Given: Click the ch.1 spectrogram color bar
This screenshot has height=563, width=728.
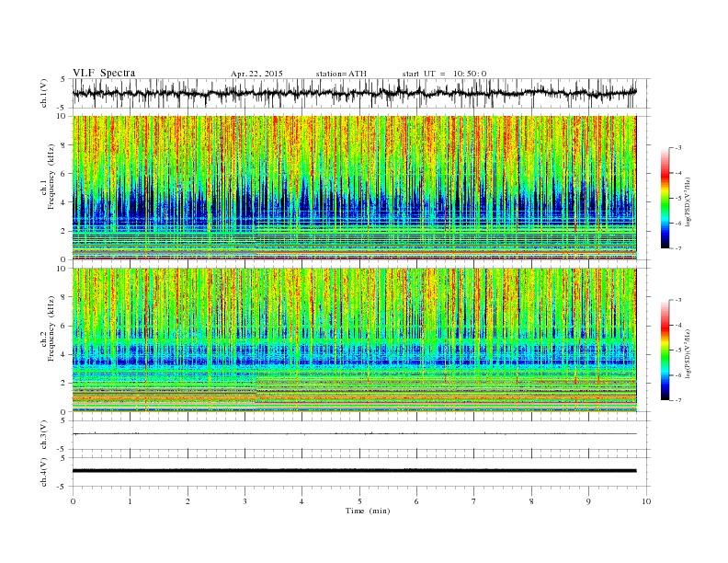Looking at the screenshot, I should [665, 198].
